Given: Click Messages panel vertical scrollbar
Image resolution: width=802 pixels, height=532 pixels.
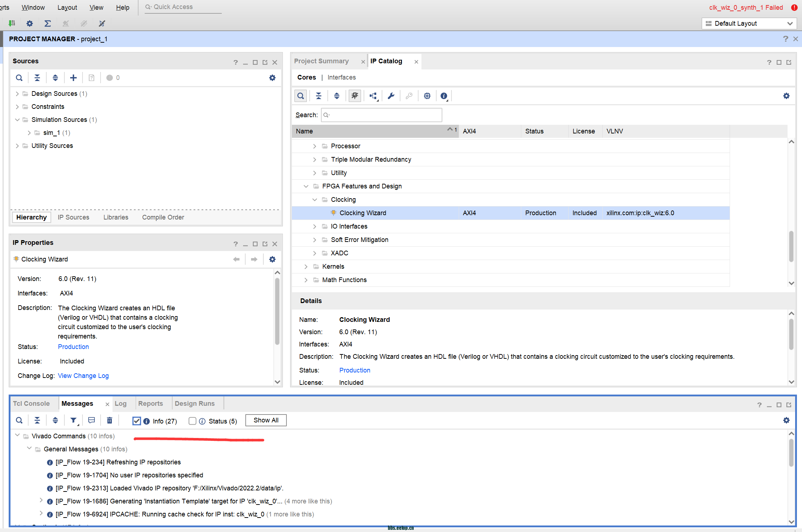Looking at the screenshot, I should pyautogui.click(x=791, y=453).
